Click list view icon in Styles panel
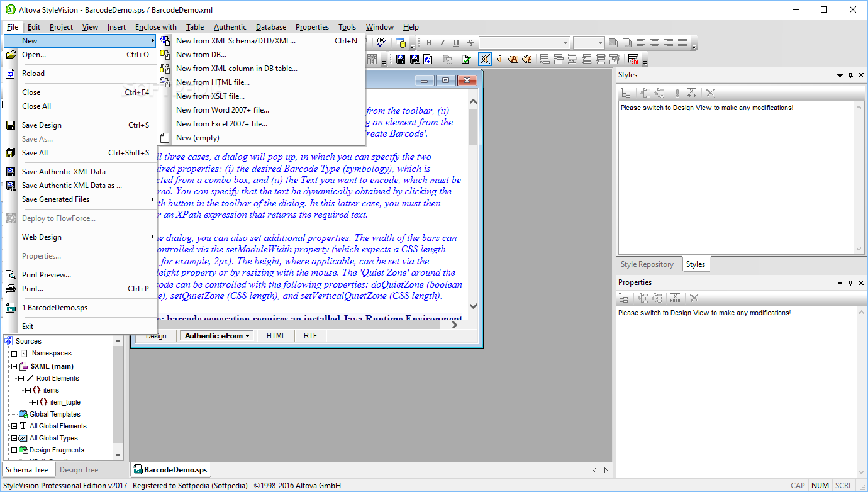 click(626, 93)
